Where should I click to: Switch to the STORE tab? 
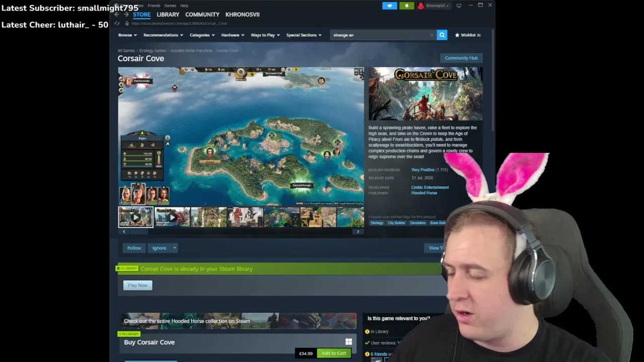tap(142, 15)
